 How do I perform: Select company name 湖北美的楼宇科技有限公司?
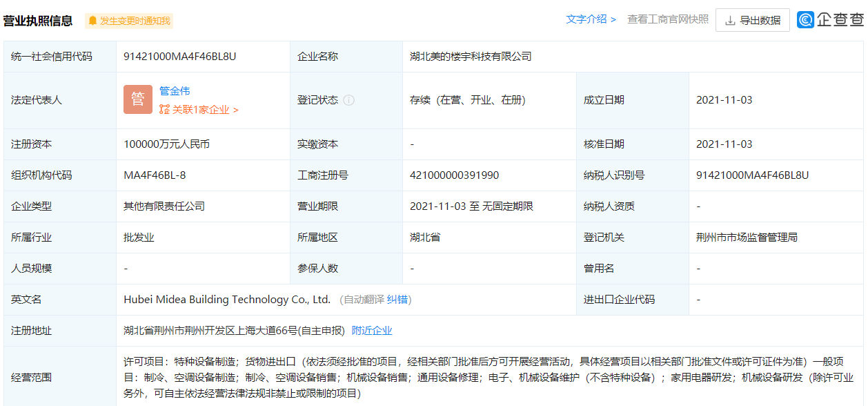coord(471,57)
